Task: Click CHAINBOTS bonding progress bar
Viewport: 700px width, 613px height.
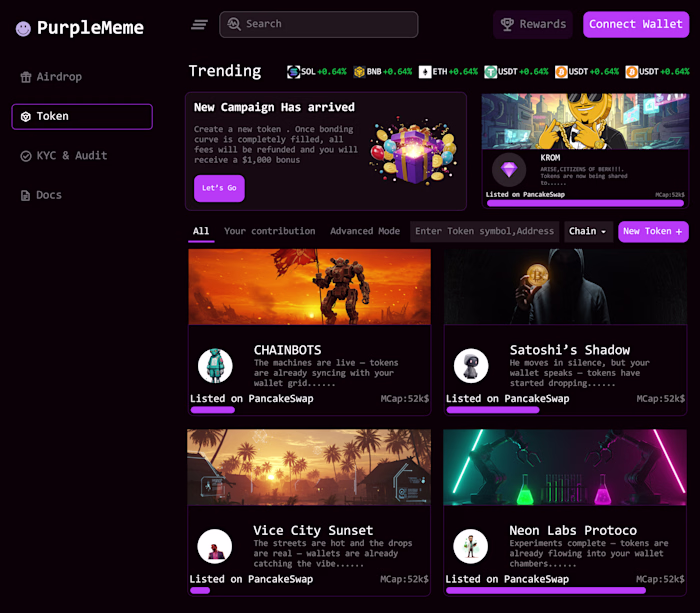Action: (212, 410)
